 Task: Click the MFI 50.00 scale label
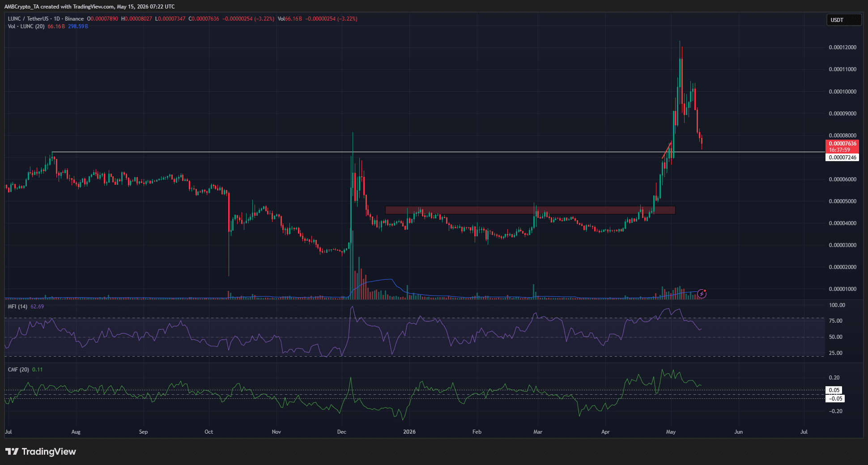[x=836, y=337]
